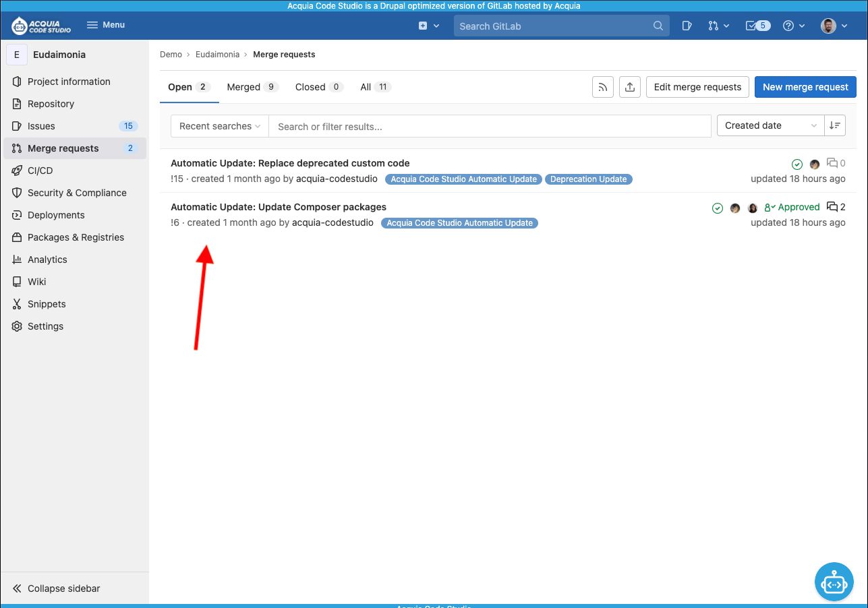Open the Created date sort dropdown

(x=771, y=125)
